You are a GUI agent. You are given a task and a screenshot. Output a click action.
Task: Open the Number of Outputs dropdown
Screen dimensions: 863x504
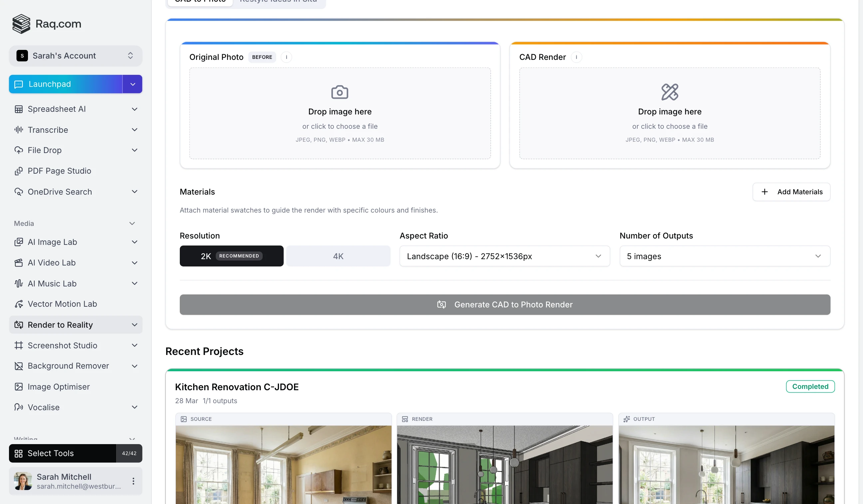coord(724,256)
